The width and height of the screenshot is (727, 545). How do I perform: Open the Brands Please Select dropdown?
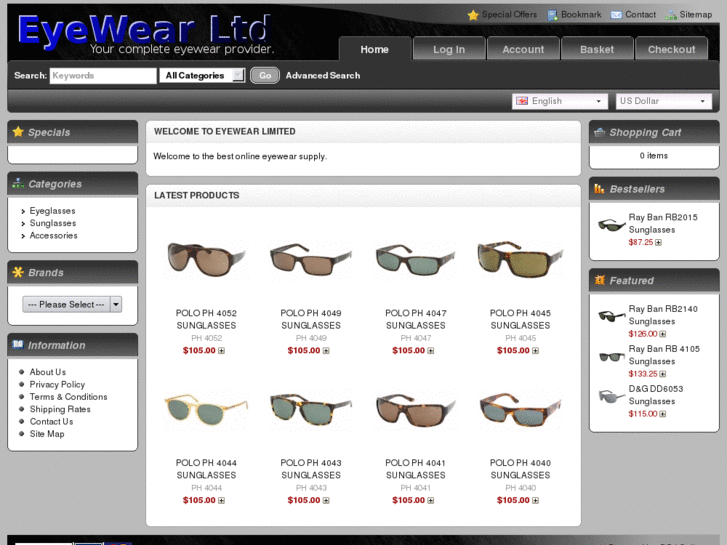(72, 304)
